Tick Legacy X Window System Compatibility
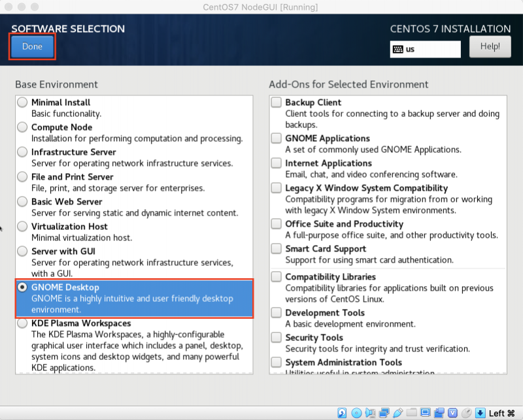Image resolution: width=523 pixels, height=420 pixels. pos(276,187)
